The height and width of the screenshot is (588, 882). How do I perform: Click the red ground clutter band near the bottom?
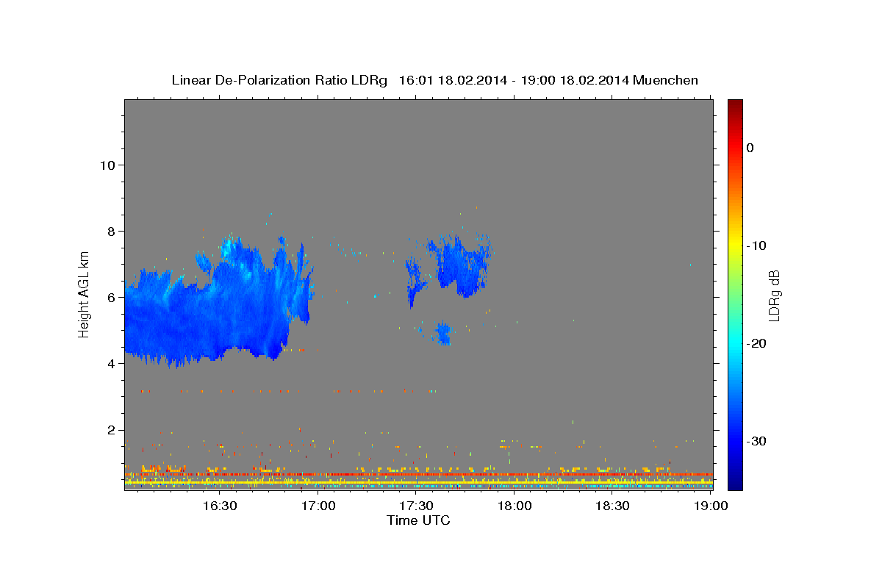click(x=419, y=475)
